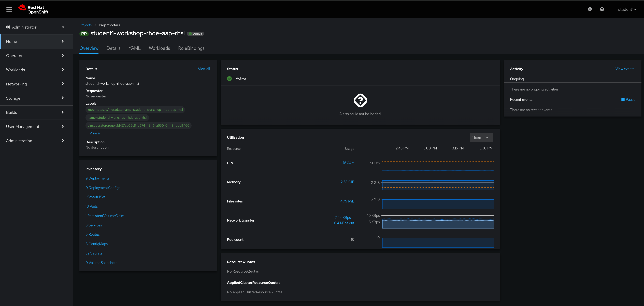Screen dimensions: 644x306
Task: Switch to the Workloads tab
Action: pyautogui.click(x=159, y=48)
